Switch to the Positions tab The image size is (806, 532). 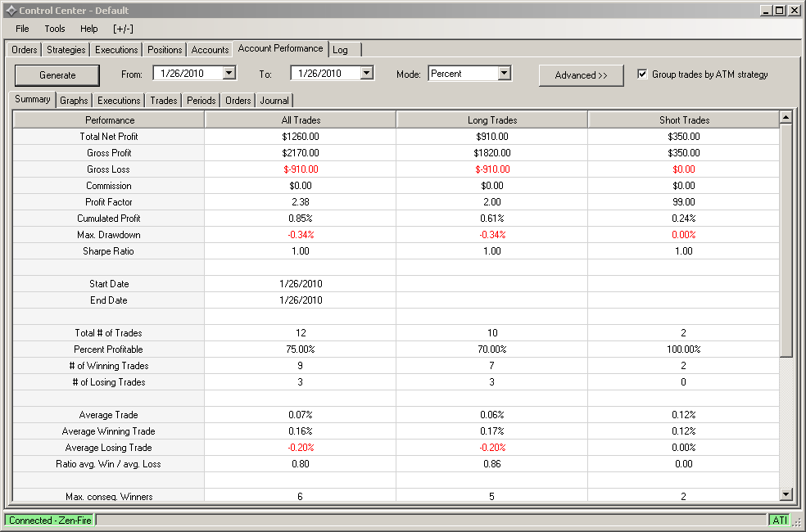coord(165,50)
